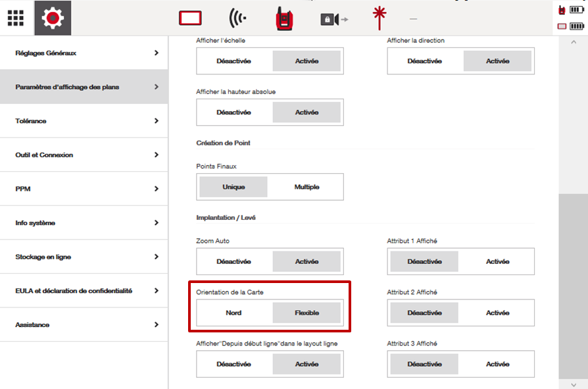Expand the Tolérance section arrow

156,121
